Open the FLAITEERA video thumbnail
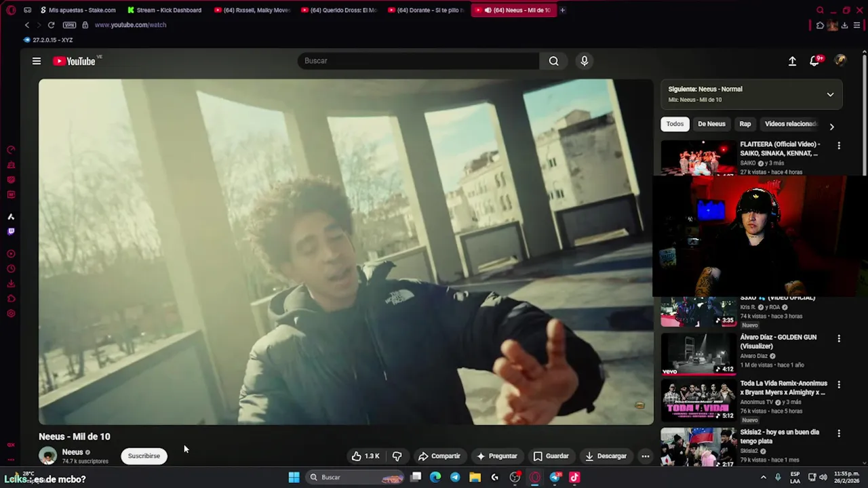Viewport: 868px width, 488px height. click(698, 158)
